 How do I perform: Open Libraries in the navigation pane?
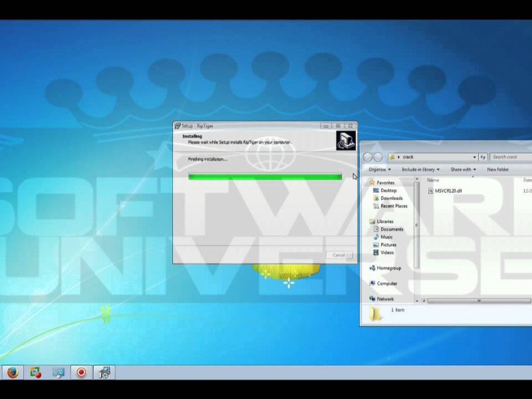point(385,221)
